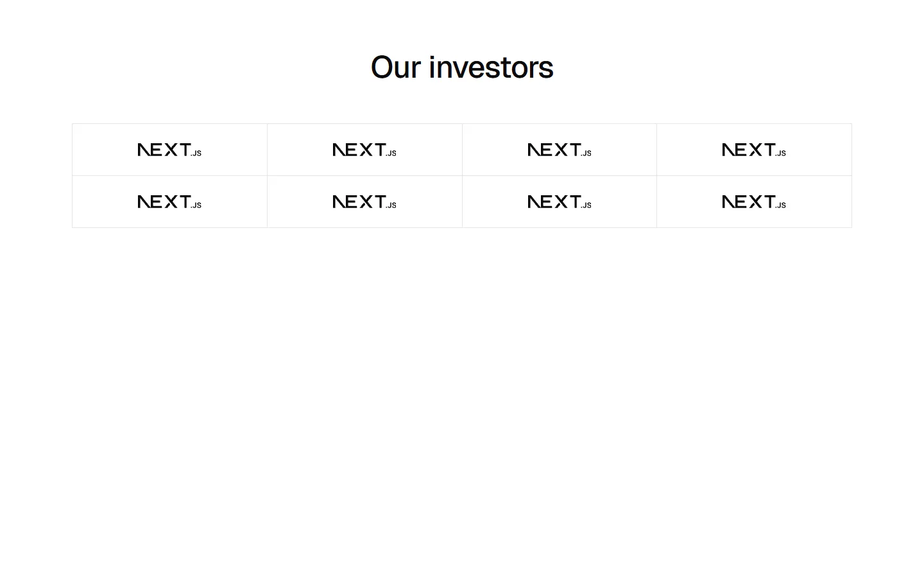This screenshot has width=924, height=578.
Task: Click the ".JS" suffix of the bottom-right logo
Action: tap(781, 206)
